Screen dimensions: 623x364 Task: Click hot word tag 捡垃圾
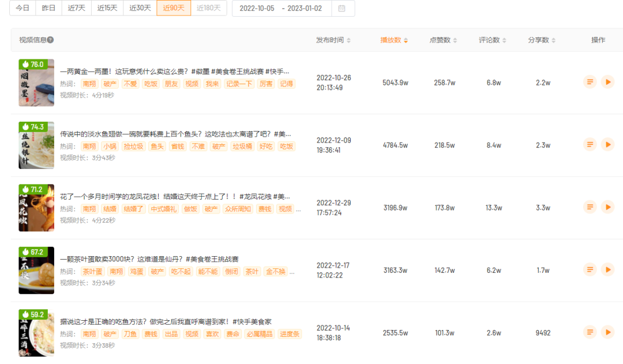(x=133, y=147)
